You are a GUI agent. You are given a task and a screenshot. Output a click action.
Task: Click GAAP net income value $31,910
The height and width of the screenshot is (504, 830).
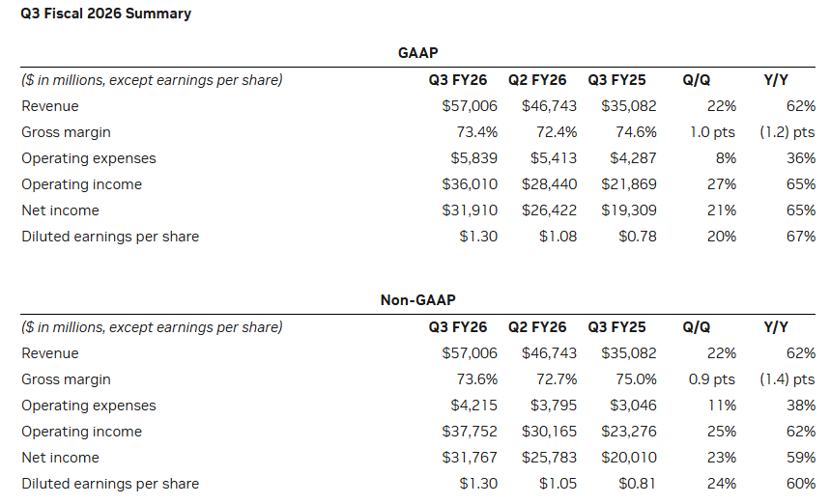[470, 210]
